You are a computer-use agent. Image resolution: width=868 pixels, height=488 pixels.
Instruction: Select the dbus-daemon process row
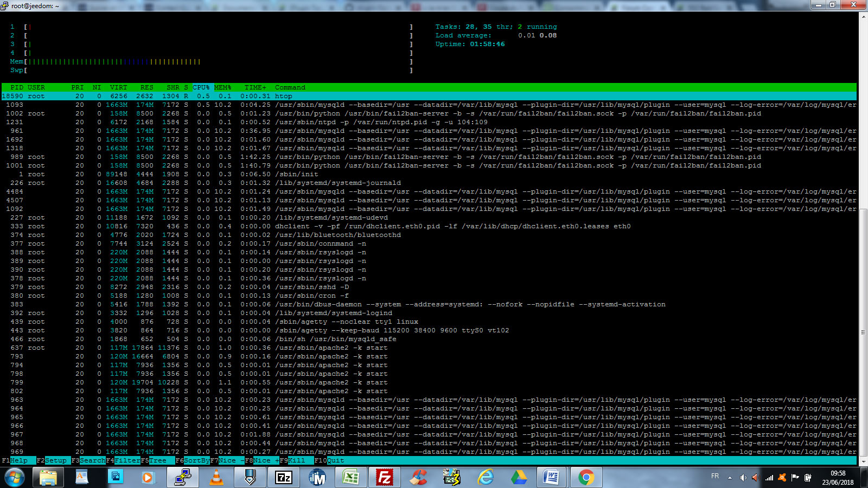429,304
